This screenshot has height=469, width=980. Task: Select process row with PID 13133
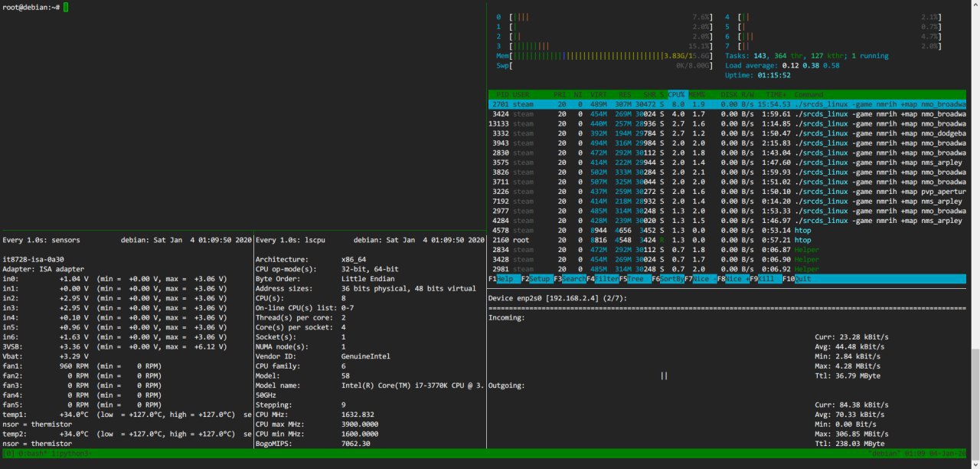(x=727, y=123)
